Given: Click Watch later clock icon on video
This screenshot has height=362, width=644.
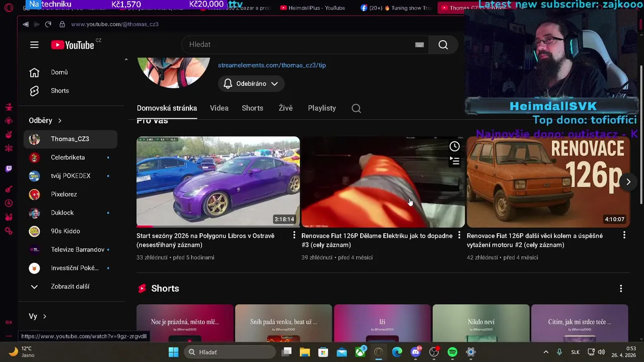Looking at the screenshot, I should 454,146.
